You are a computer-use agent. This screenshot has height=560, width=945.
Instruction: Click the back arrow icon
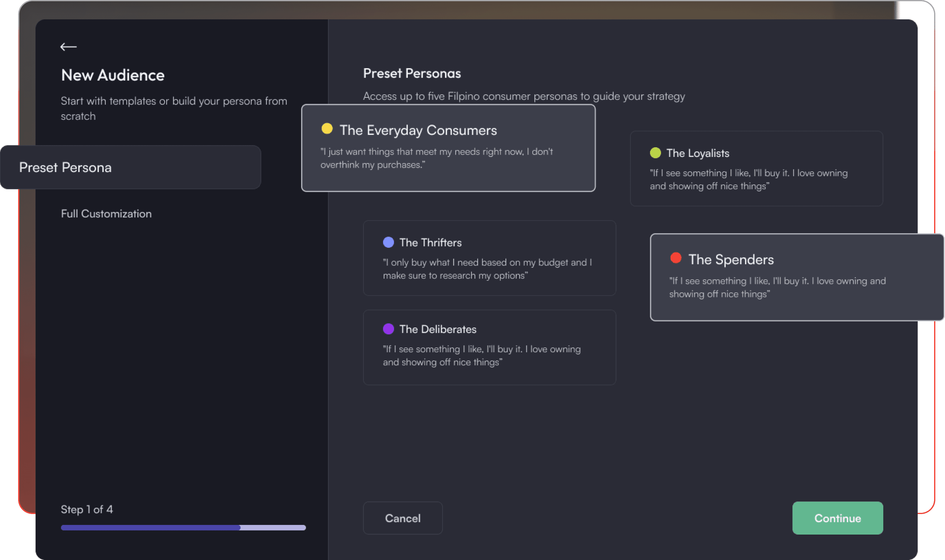pyautogui.click(x=68, y=47)
